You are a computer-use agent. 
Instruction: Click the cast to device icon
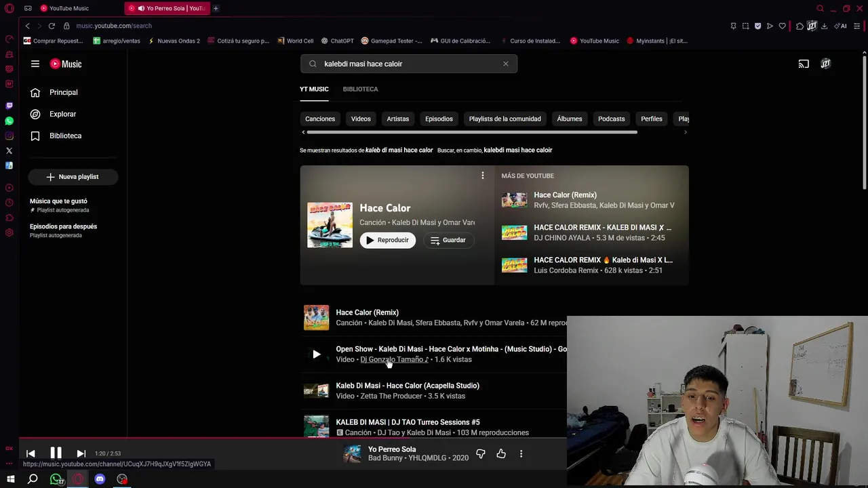point(804,64)
